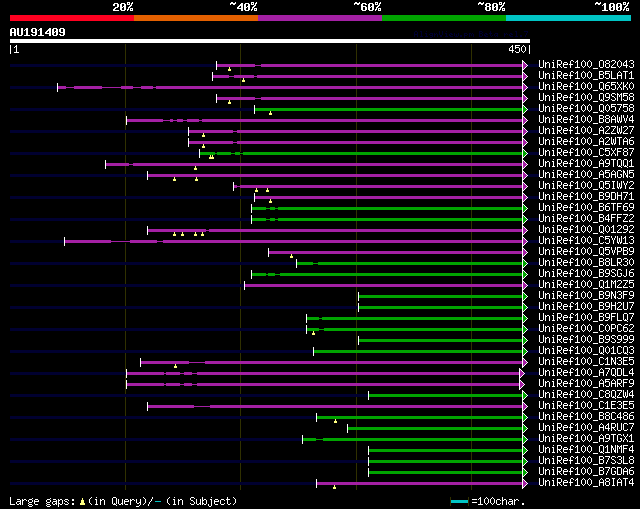Open hit UniRef100_B5LAT1
The image size is (640, 509).
586,75
